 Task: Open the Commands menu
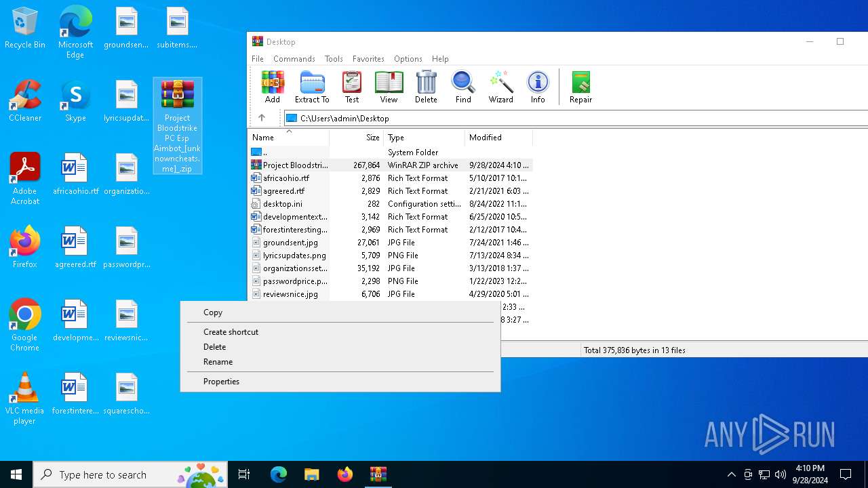(294, 59)
